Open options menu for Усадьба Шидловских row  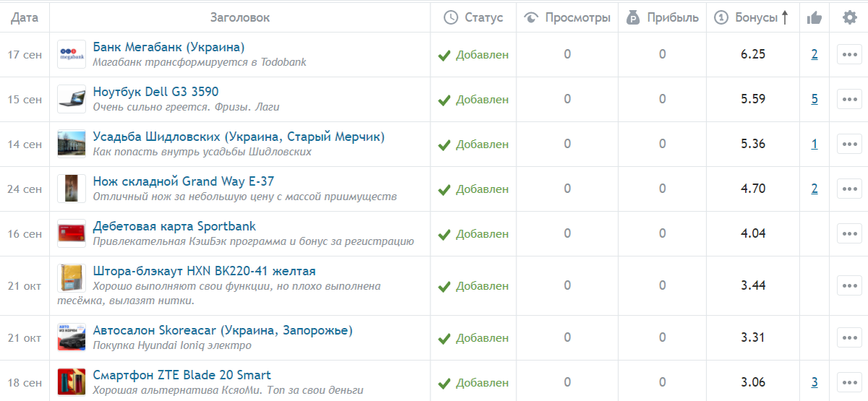849,145
